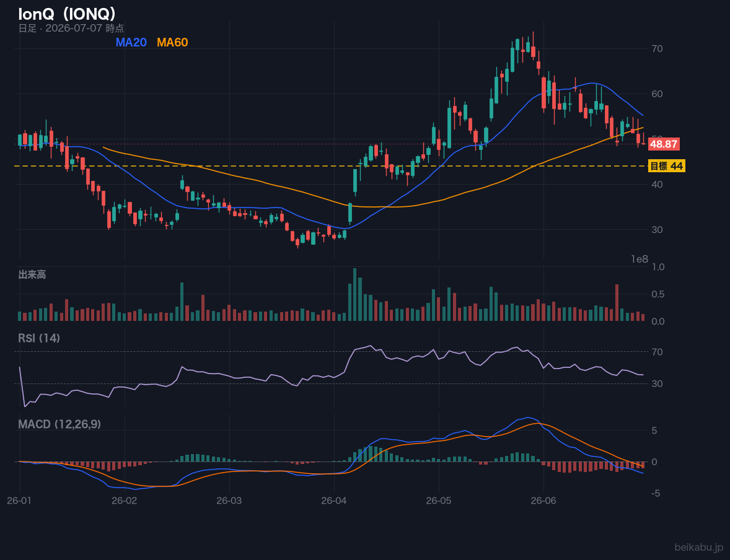Image resolution: width=730 pixels, height=560 pixels.
Task: Click the tallest volume bar in early April
Action: pyautogui.click(x=354, y=295)
